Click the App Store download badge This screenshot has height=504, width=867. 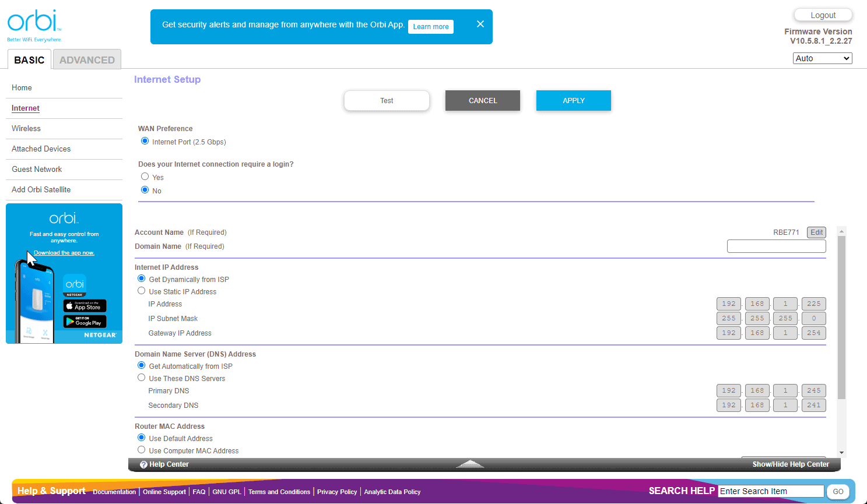click(85, 306)
